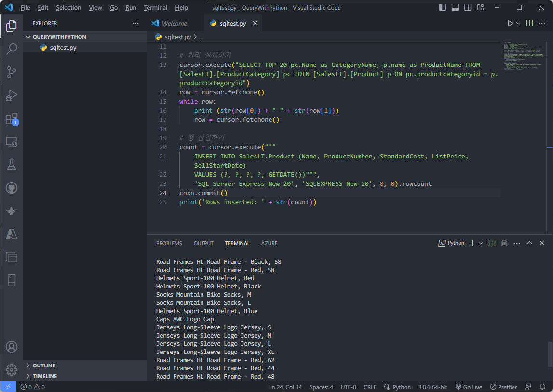The width and height of the screenshot is (553, 392).
Task: Open the Manage gear icon
Action: [x=12, y=370]
